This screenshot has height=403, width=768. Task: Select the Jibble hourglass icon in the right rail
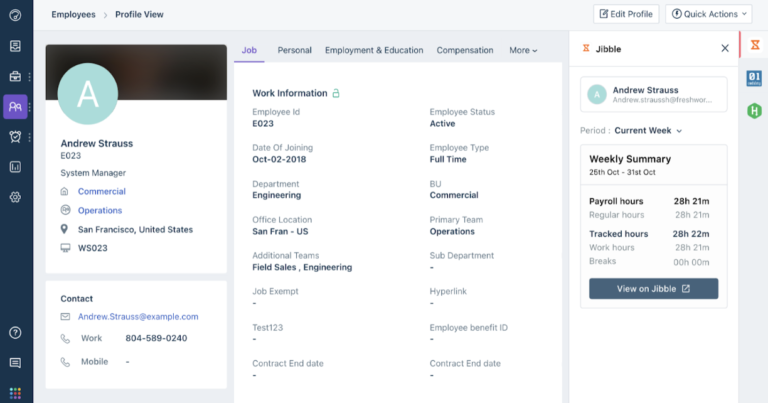point(755,45)
